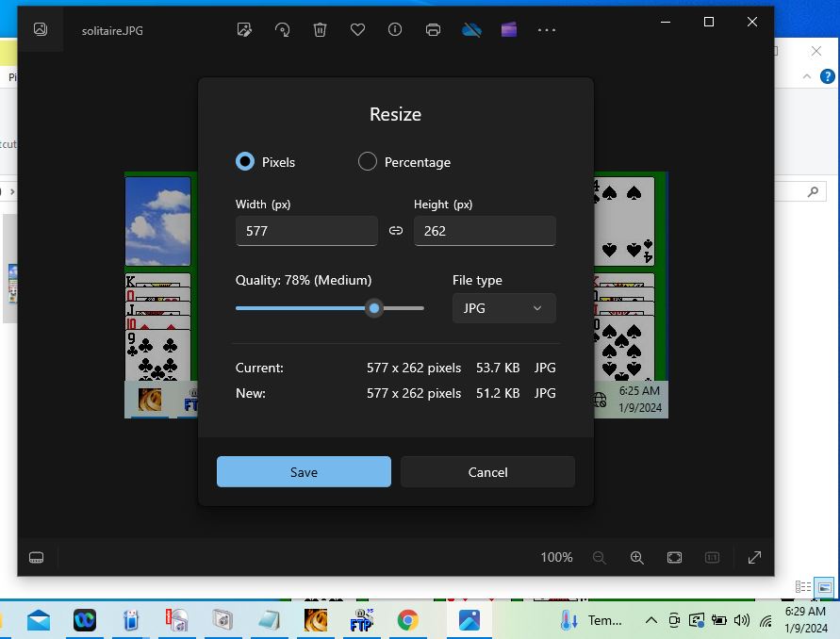Image resolution: width=840 pixels, height=639 pixels.
Task: Click the battery icon in system tray
Action: tap(718, 620)
